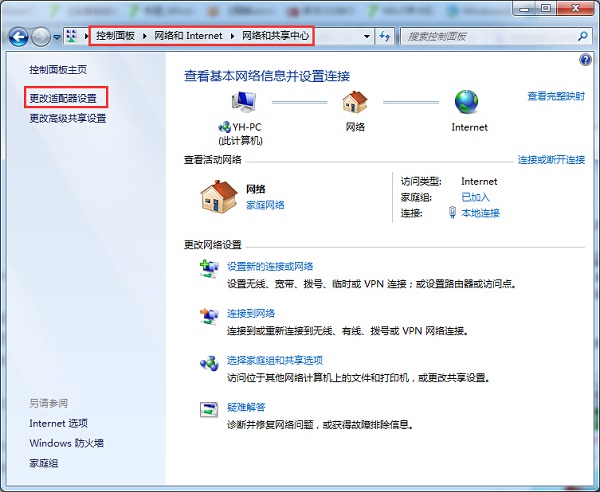This screenshot has width=600, height=492.
Task: Open the address bar history dropdown arrow
Action: click(366, 37)
